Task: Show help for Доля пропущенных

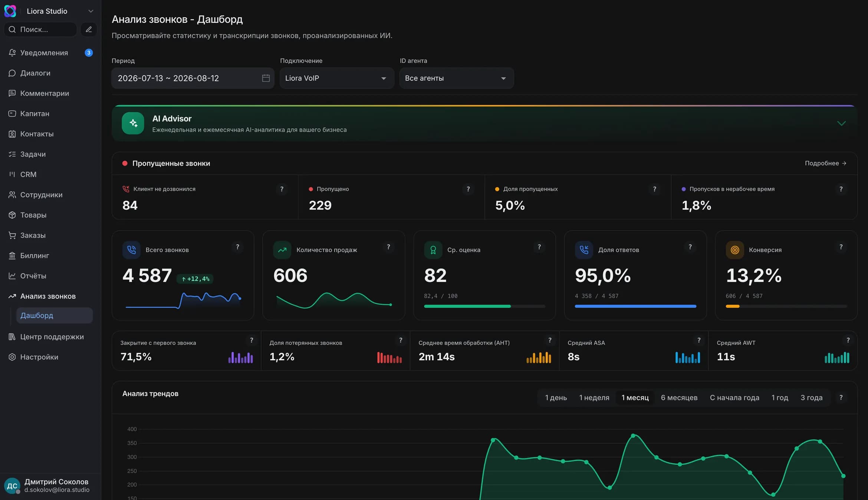Action: (x=655, y=189)
